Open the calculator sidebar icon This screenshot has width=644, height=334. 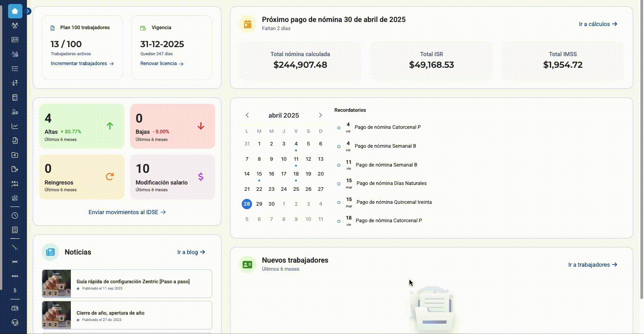point(15,97)
